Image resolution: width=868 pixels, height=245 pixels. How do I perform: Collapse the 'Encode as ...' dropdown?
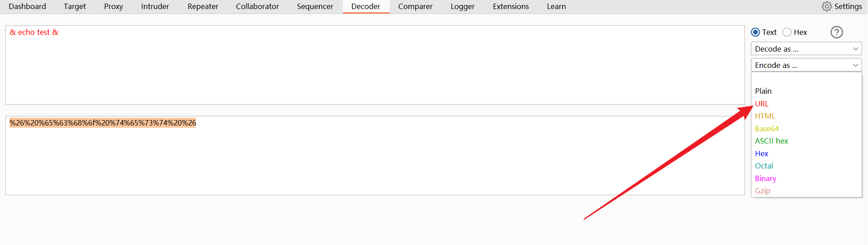click(x=806, y=65)
